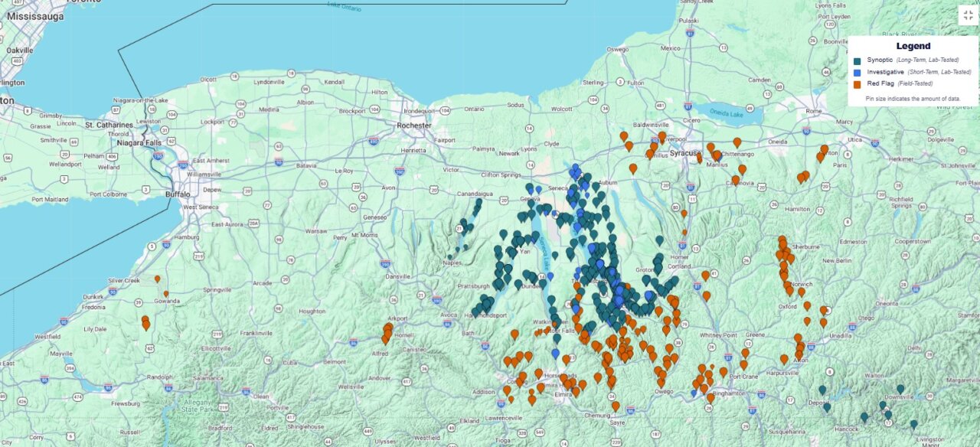Select the teal pin near Livingston Manor

tap(913, 424)
